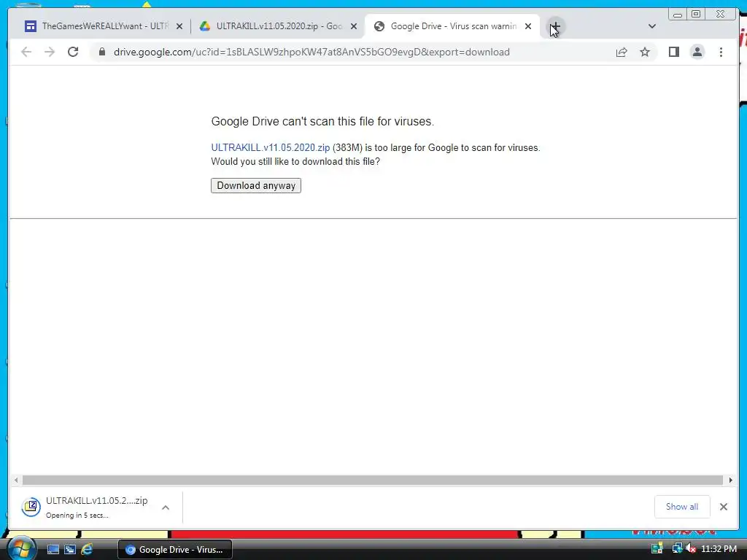Image resolution: width=747 pixels, height=560 pixels.
Task: Click Switch between windows icon
Action: click(69, 549)
